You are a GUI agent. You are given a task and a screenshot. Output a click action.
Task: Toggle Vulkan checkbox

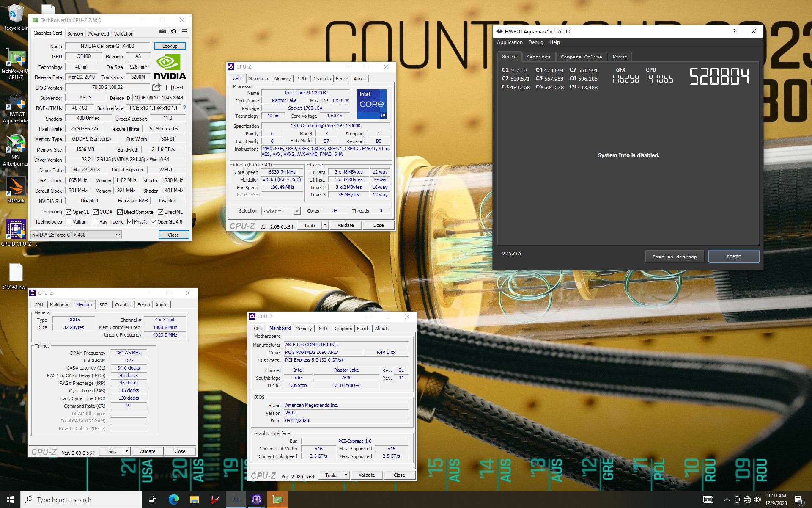[x=69, y=222]
